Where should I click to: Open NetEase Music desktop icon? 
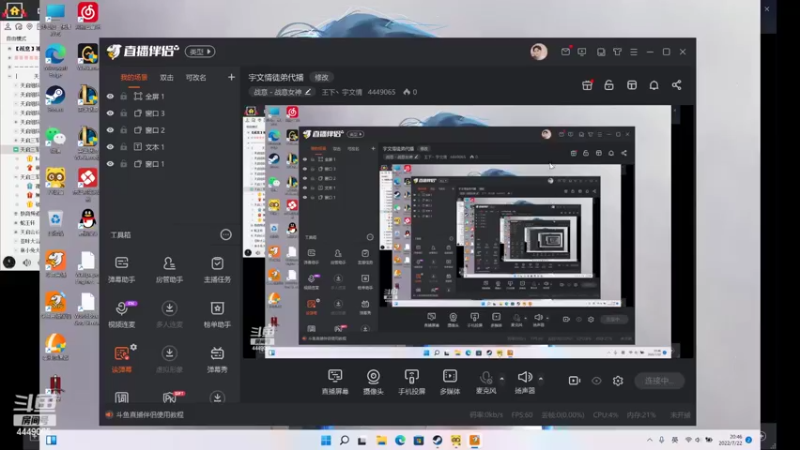(88, 16)
